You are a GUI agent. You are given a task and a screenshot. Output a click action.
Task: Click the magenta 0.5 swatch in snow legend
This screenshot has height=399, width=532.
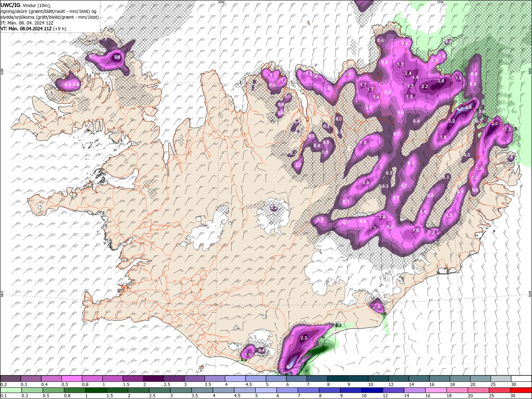coord(71,379)
